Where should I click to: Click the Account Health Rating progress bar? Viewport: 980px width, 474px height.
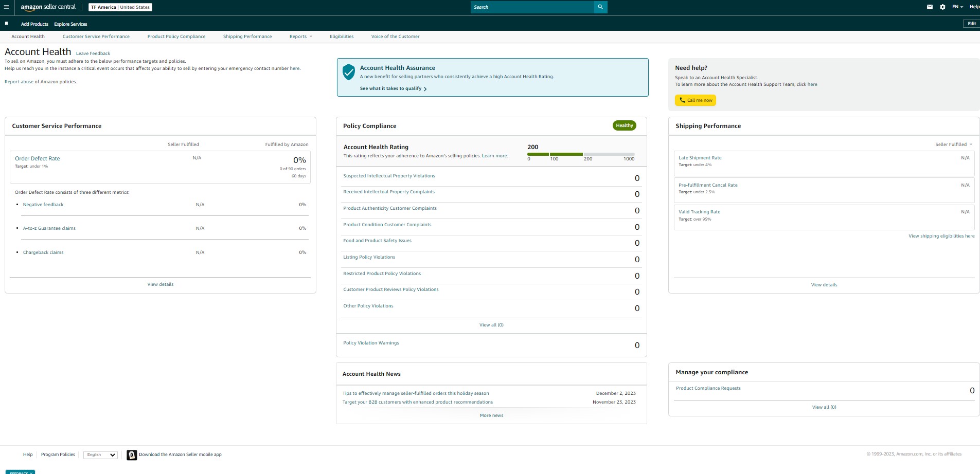(581, 154)
